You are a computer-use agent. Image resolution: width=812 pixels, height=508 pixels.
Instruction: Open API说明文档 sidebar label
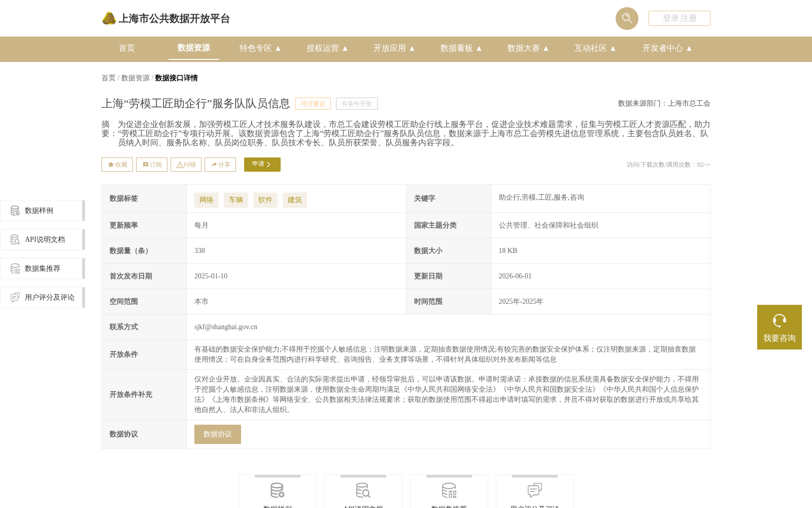[45, 240]
